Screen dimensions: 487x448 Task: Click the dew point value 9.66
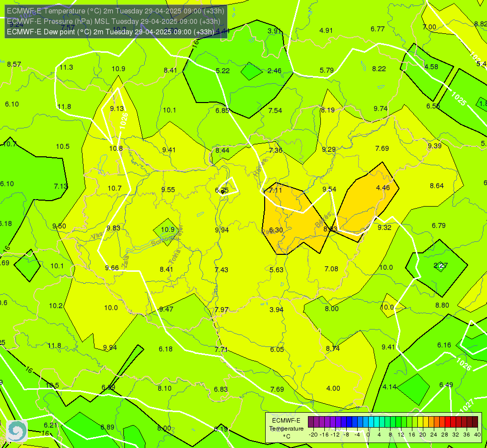pyautogui.click(x=112, y=268)
